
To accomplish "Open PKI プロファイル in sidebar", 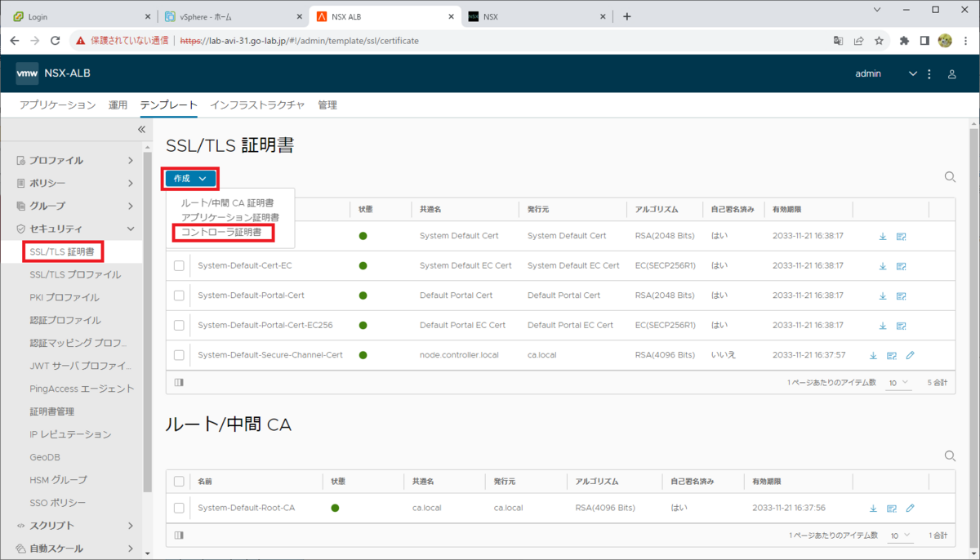I will coord(65,298).
